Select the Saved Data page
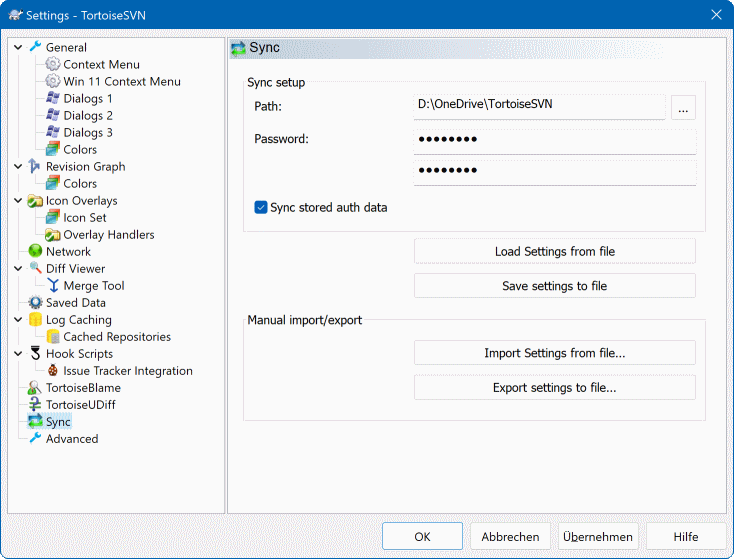Image resolution: width=734 pixels, height=559 pixels. (75, 302)
